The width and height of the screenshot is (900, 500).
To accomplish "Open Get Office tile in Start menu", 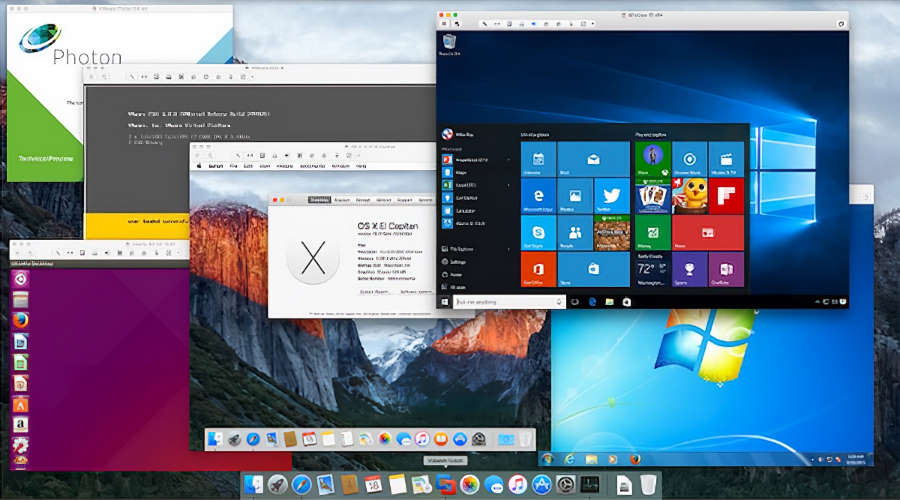I will click(x=538, y=269).
